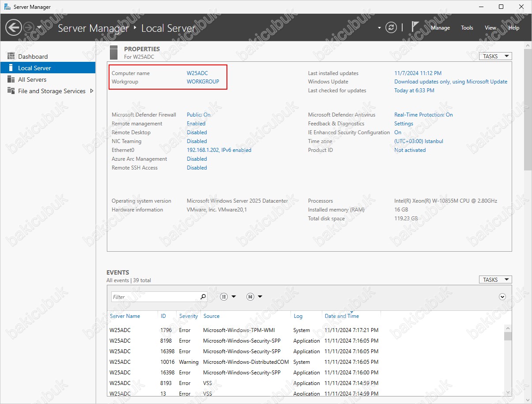The height and width of the screenshot is (404, 532).
Task: Click Remote management Enabled link
Action: pyautogui.click(x=196, y=124)
